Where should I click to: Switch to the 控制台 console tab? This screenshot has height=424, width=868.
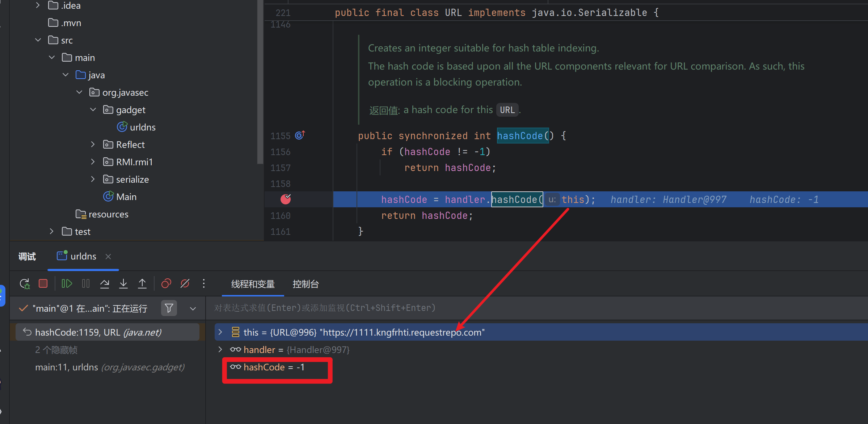306,284
